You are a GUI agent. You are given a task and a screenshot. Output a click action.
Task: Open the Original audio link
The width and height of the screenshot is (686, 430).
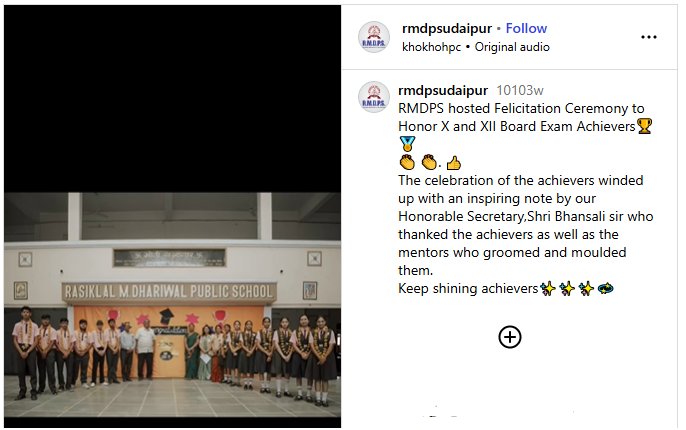pos(512,47)
